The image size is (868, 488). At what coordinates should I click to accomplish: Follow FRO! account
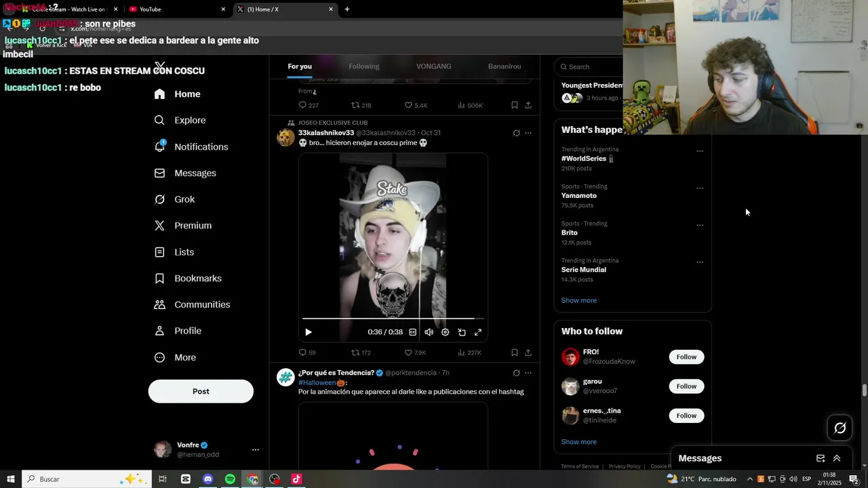[x=686, y=357]
